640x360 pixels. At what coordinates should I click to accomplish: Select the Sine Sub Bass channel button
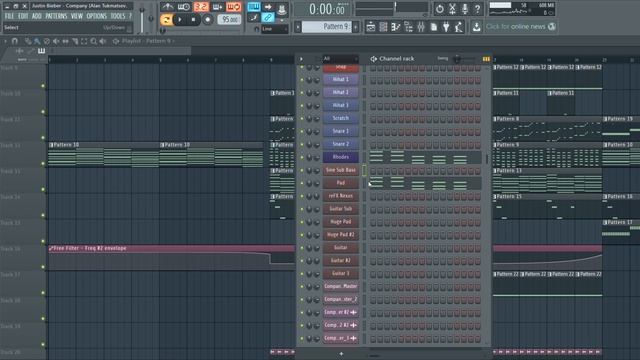[x=340, y=170]
